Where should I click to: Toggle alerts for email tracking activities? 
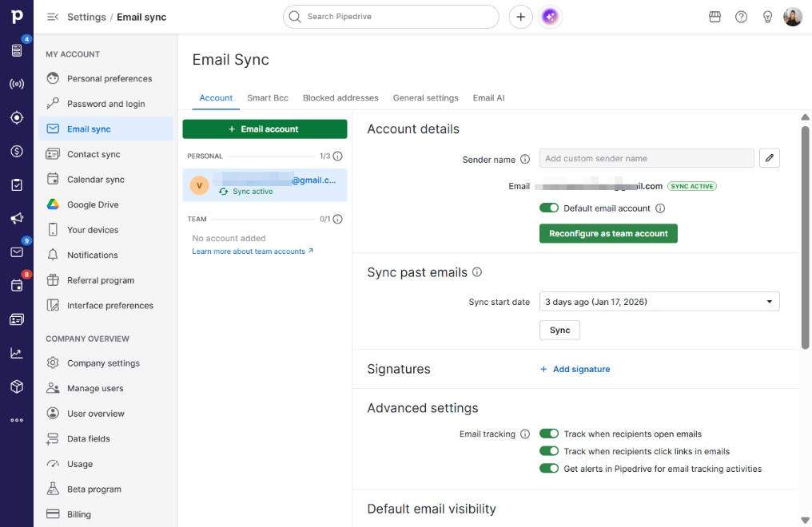point(549,469)
